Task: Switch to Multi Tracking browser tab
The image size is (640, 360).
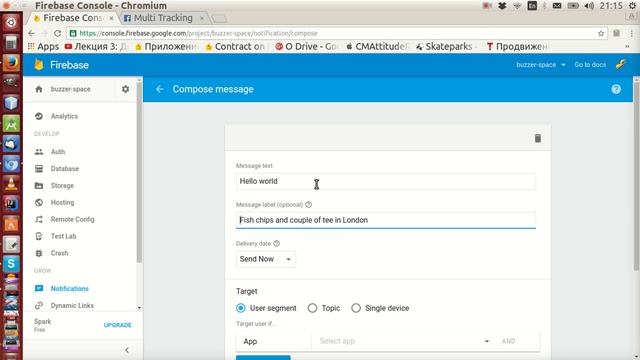Action: click(x=163, y=18)
